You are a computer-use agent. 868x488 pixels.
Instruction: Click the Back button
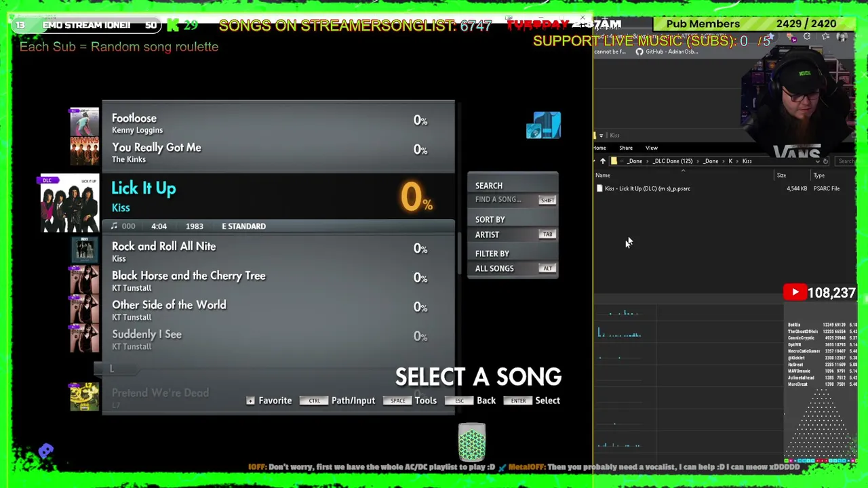pyautogui.click(x=471, y=401)
